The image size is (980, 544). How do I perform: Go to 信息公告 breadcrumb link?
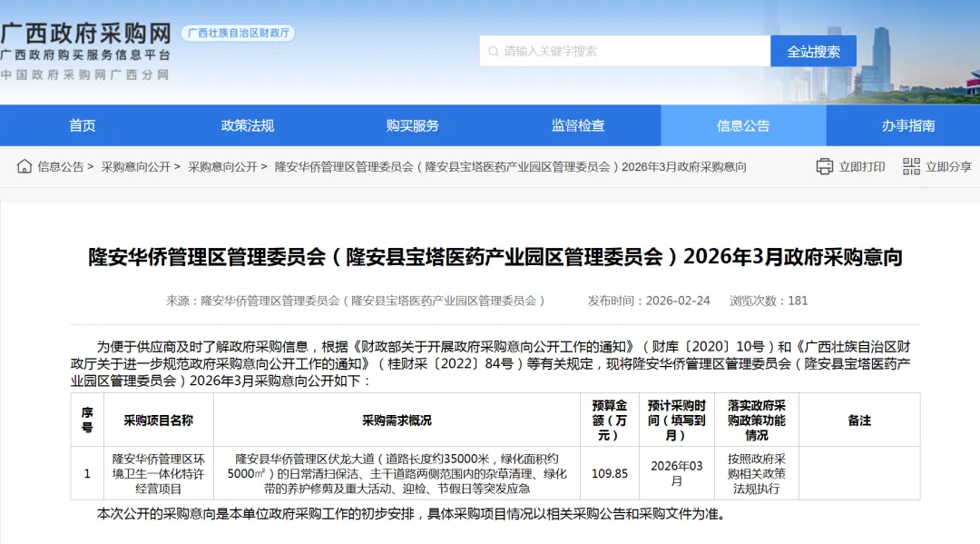tap(60, 167)
